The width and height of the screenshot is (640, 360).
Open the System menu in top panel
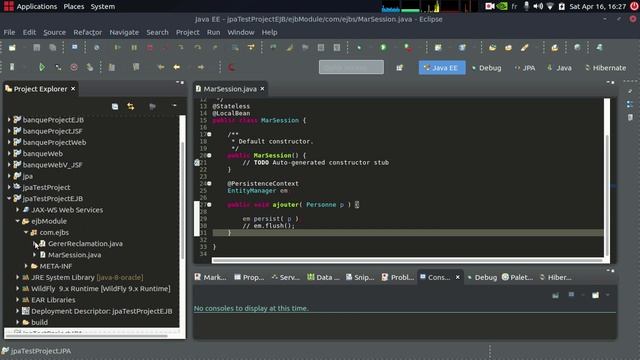(102, 7)
